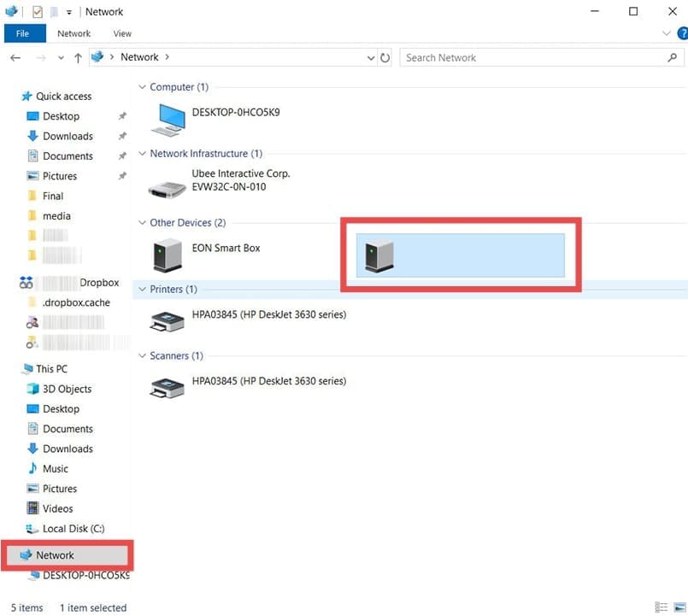Viewport: 688px width, 616px height.
Task: Unpin Documents via its pin icon
Action: coord(122,155)
